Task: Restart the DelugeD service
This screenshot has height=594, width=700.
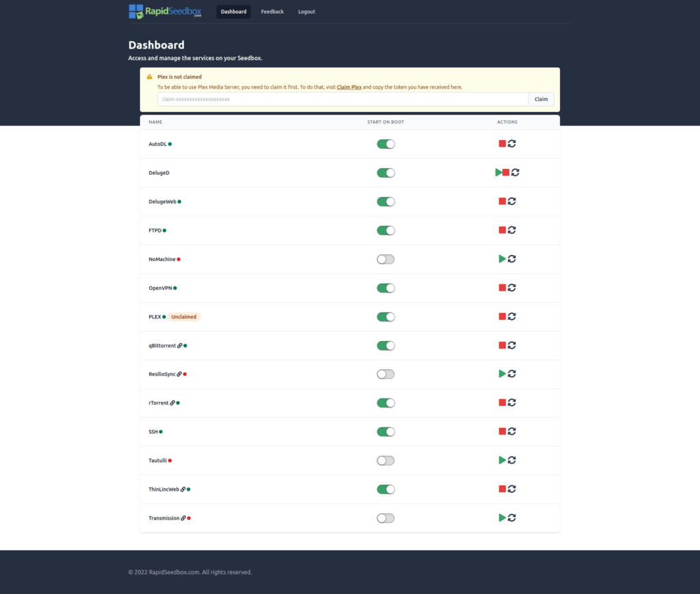Action: [515, 172]
